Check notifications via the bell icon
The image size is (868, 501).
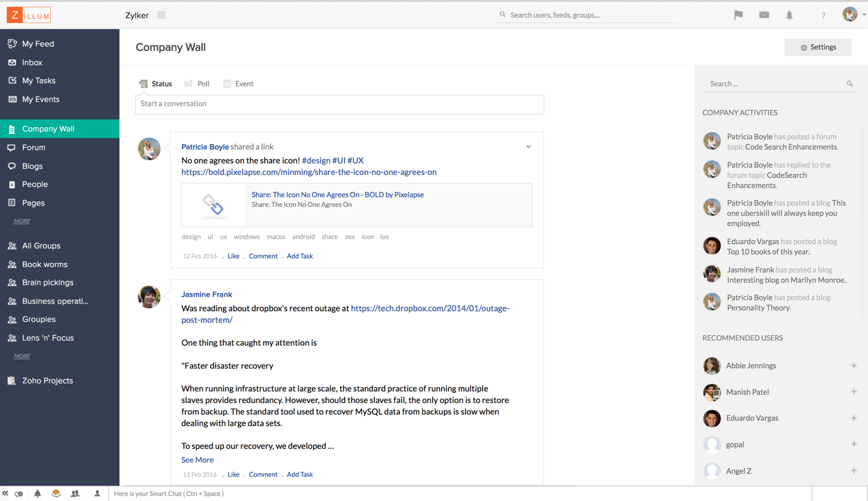coord(789,15)
